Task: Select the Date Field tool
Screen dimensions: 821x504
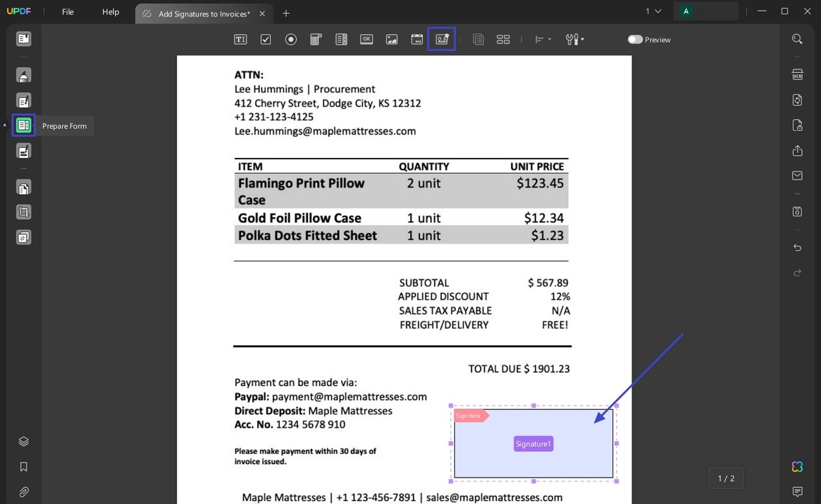Action: tap(417, 39)
